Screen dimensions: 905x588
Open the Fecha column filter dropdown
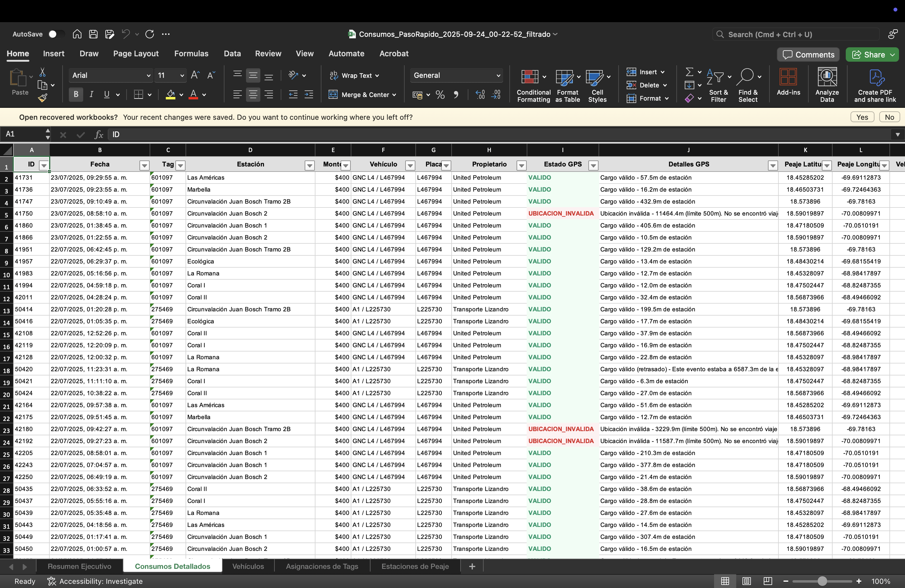coord(144,166)
